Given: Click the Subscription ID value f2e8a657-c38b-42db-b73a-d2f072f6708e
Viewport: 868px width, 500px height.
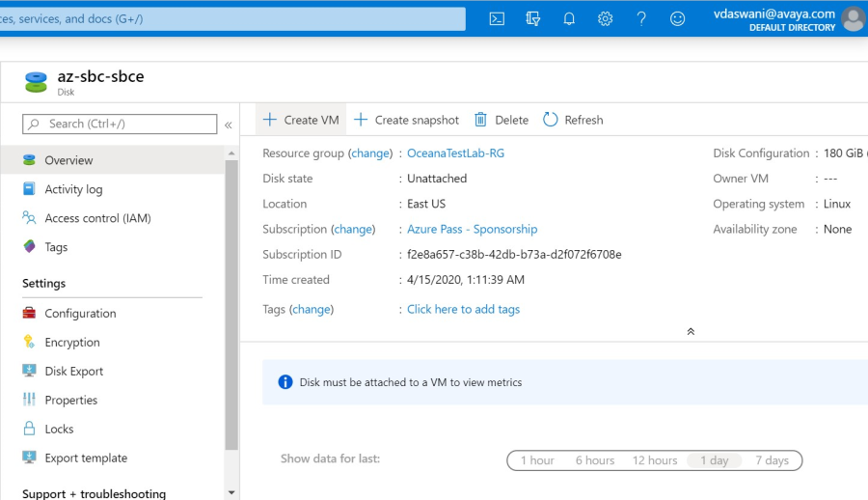Looking at the screenshot, I should pos(514,255).
